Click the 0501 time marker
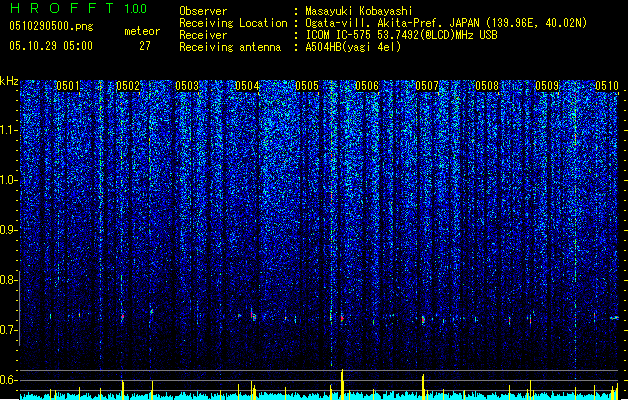 (68, 86)
